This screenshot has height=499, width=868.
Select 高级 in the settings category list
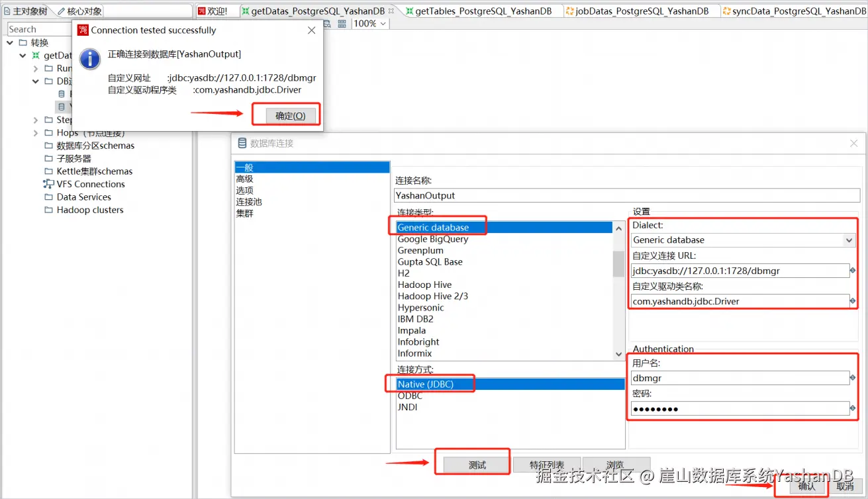pos(312,179)
